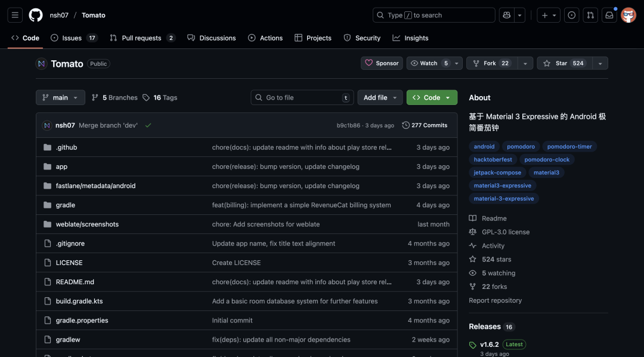This screenshot has width=644, height=357.
Task: Open the green Code clone dropdown
Action: (x=432, y=97)
